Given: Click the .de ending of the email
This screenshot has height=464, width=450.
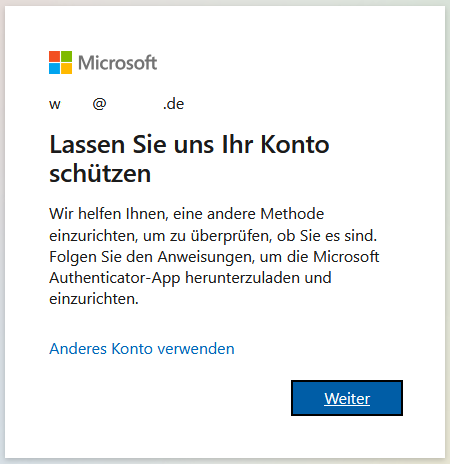Looking at the screenshot, I should 173,104.
